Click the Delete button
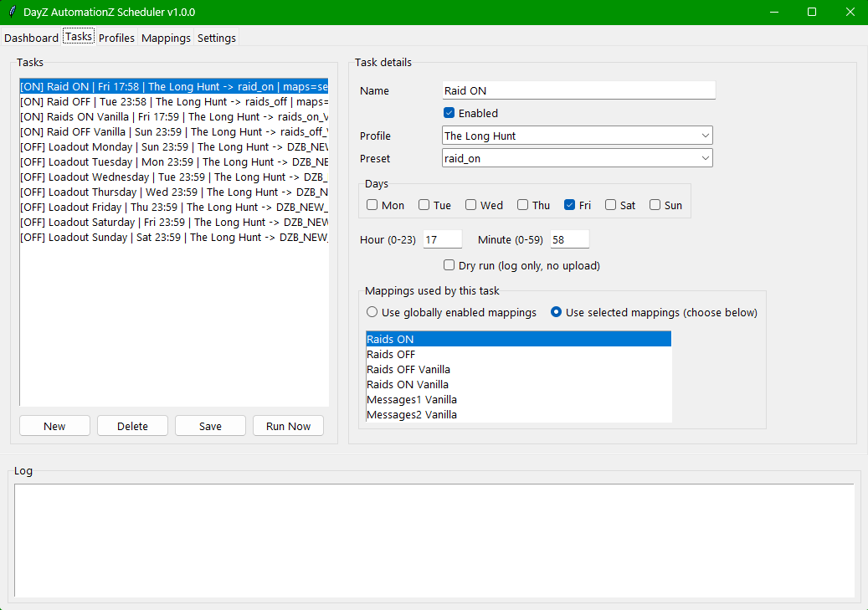 [132, 426]
